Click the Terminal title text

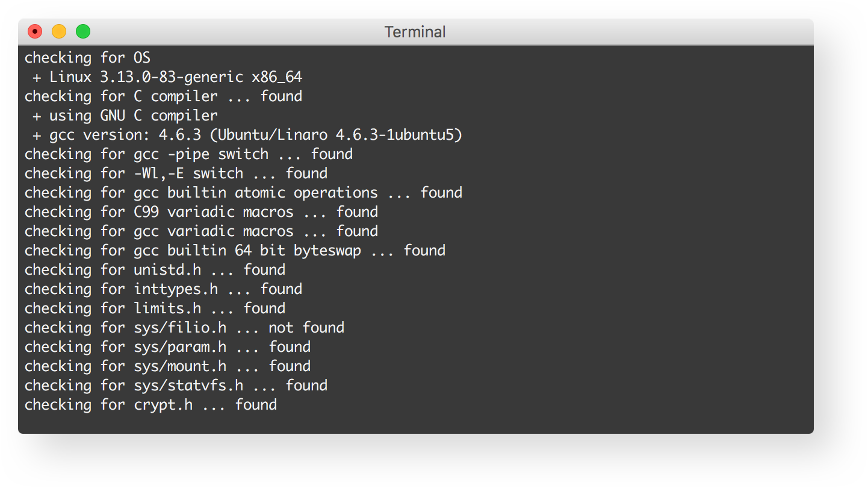(x=415, y=32)
